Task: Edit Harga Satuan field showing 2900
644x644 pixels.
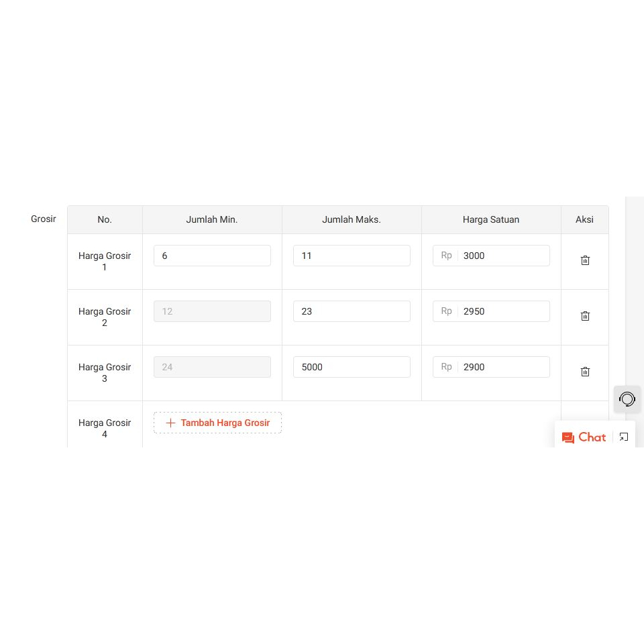Action: click(x=491, y=367)
